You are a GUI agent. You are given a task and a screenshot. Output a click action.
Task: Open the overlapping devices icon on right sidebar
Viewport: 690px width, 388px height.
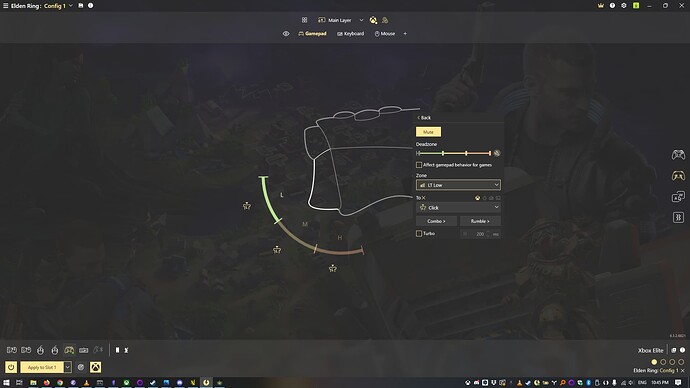tap(678, 197)
